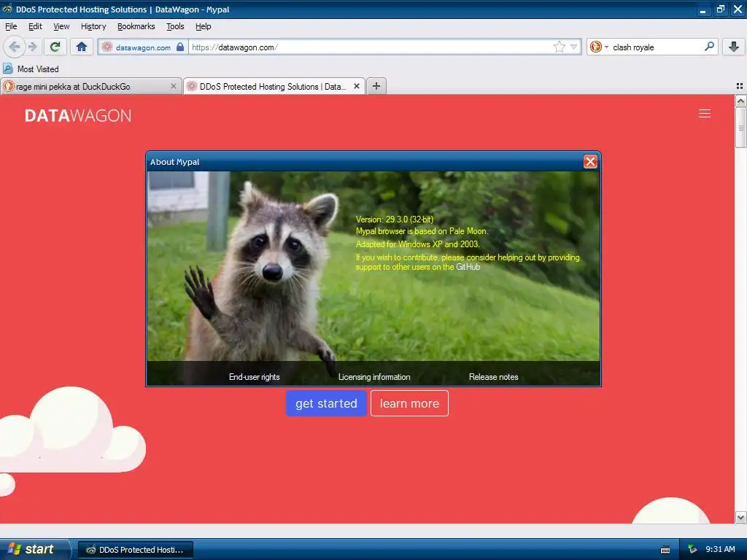Open the Downloads arrow button

pyautogui.click(x=734, y=47)
